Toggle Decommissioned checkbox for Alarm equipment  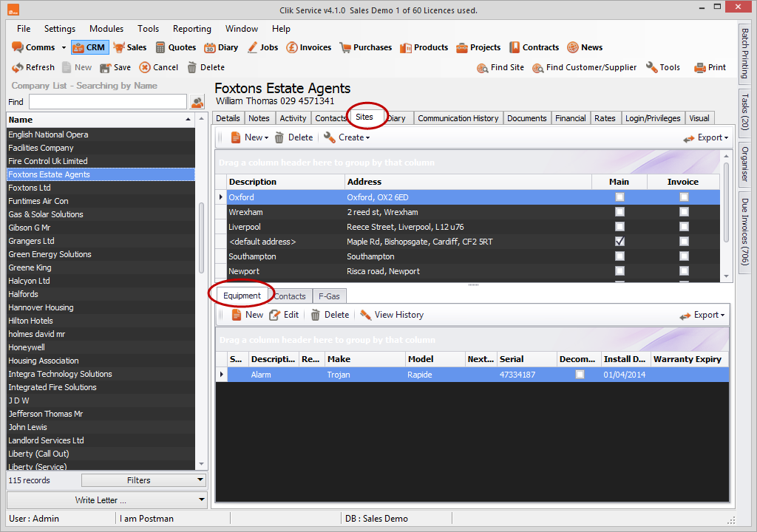point(580,375)
